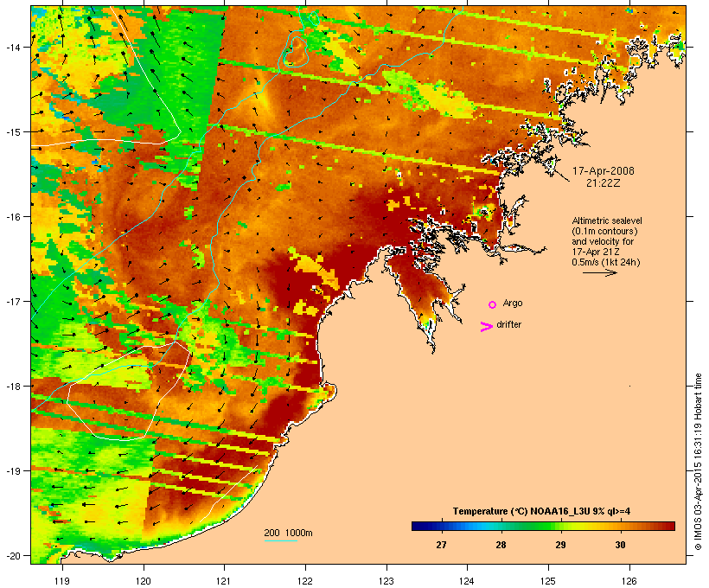Click the IMOS copyright timestamp text

[x=698, y=462]
